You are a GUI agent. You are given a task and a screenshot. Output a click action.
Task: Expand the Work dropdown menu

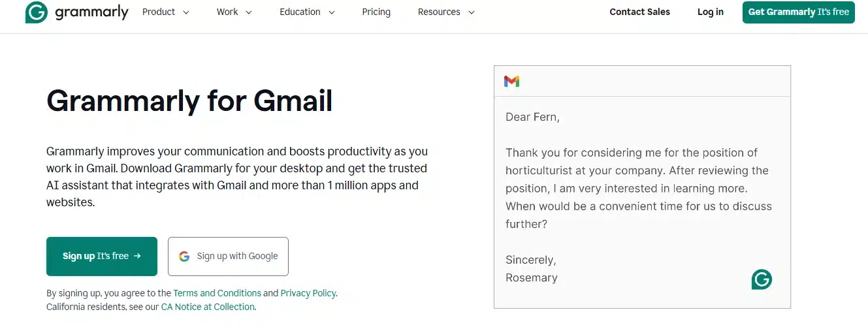[234, 12]
